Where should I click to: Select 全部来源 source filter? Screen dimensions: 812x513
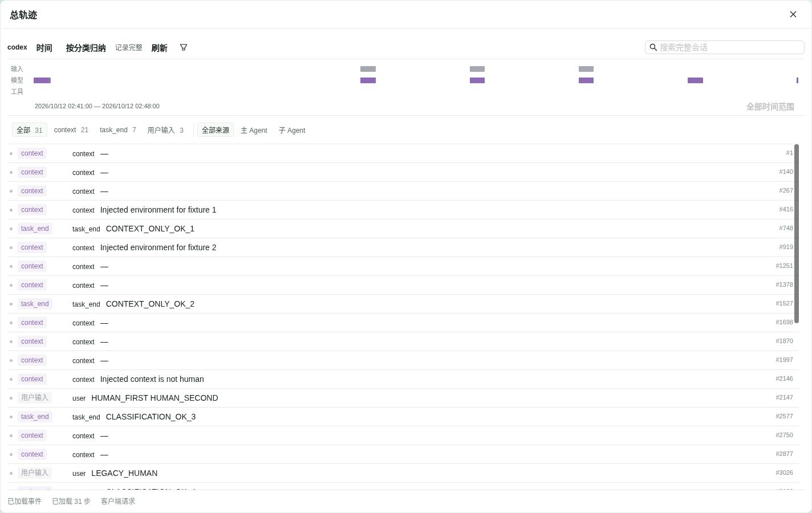(216, 130)
